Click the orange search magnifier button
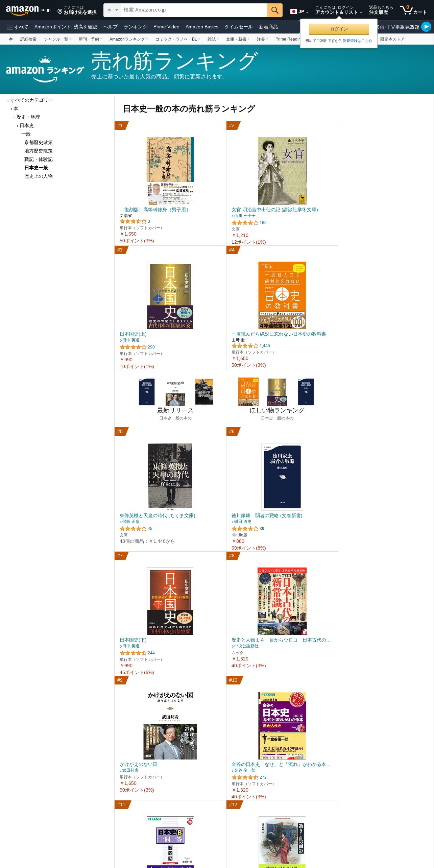The height and width of the screenshot is (868, 434). pyautogui.click(x=275, y=10)
